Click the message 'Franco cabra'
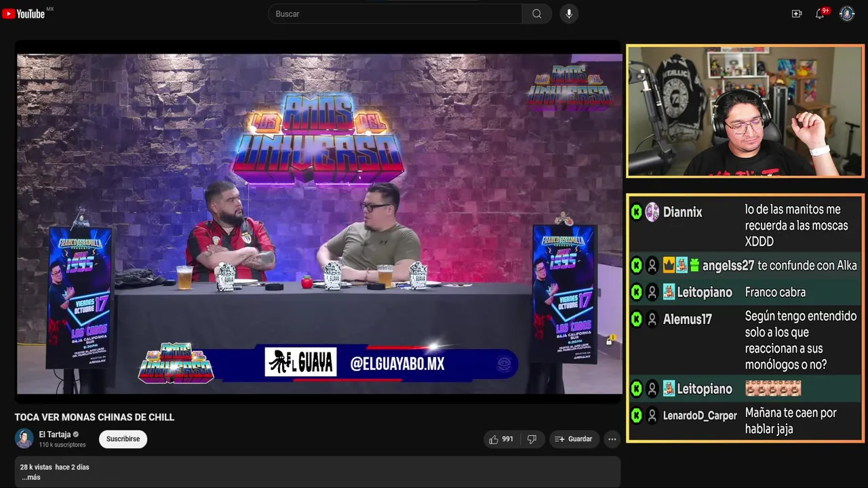868x488 pixels. tap(775, 292)
